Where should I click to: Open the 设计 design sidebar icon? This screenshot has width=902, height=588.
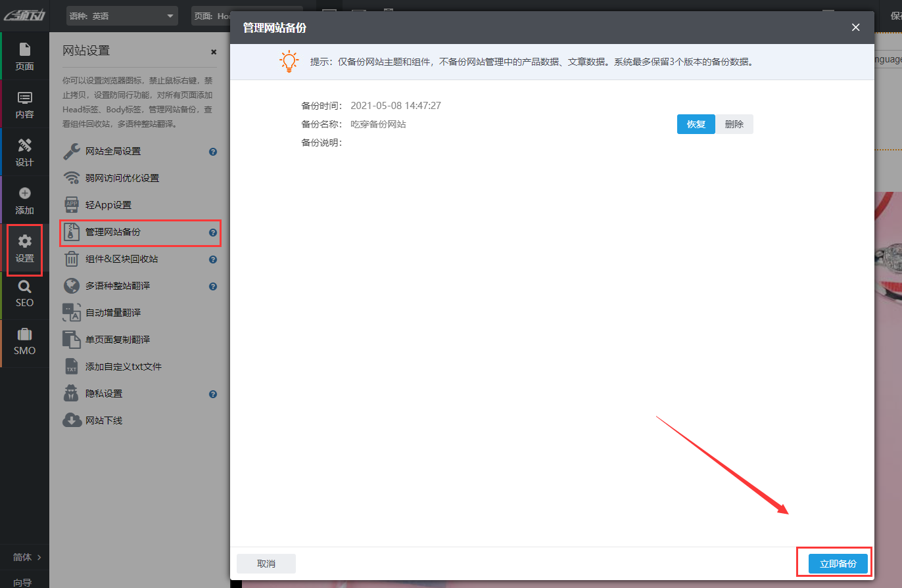[x=24, y=152]
